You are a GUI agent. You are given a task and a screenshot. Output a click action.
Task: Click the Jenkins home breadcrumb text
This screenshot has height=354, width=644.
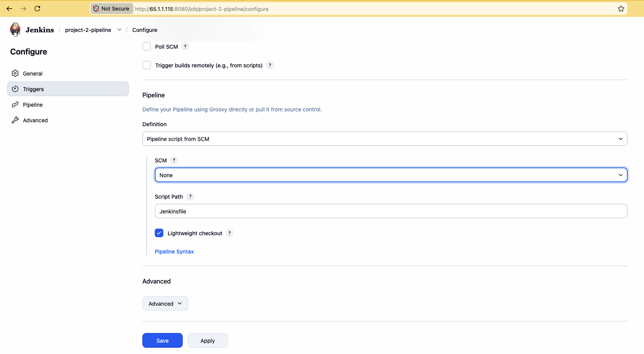coord(40,30)
